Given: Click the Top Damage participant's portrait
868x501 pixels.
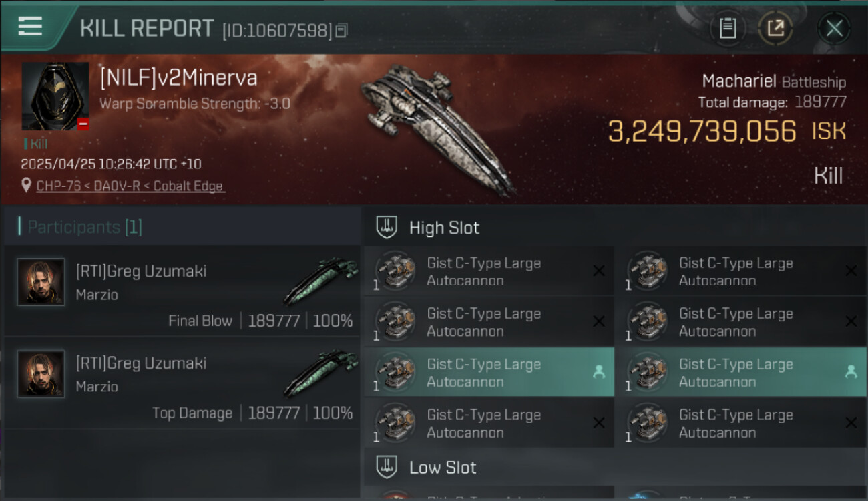Looking at the screenshot, I should pos(41,374).
